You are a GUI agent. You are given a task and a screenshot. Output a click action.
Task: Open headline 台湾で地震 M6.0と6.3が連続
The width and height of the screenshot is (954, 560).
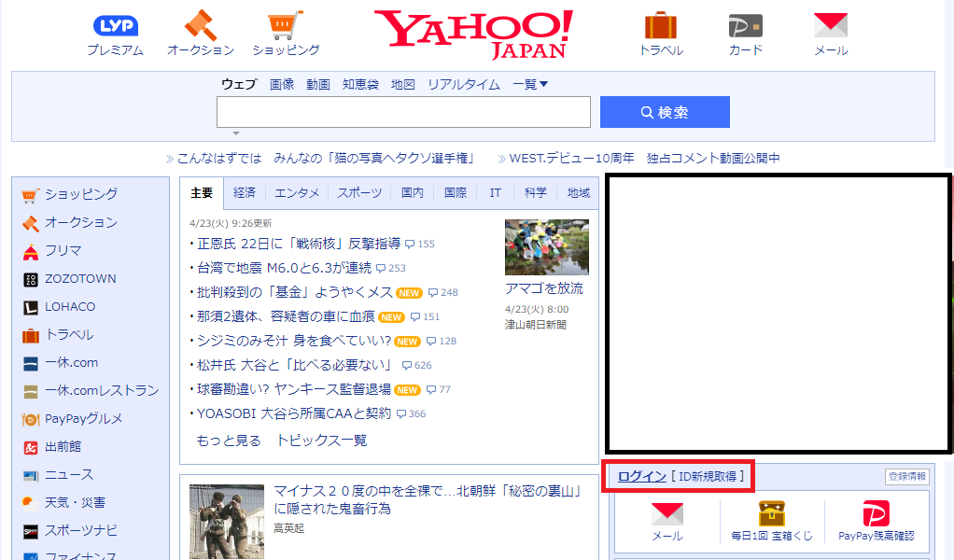pos(284,268)
